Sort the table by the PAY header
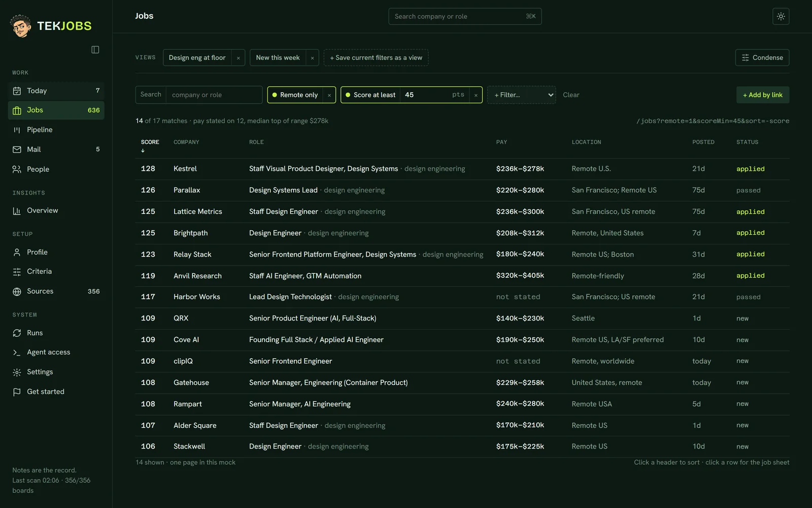The height and width of the screenshot is (508, 812). 501,142
